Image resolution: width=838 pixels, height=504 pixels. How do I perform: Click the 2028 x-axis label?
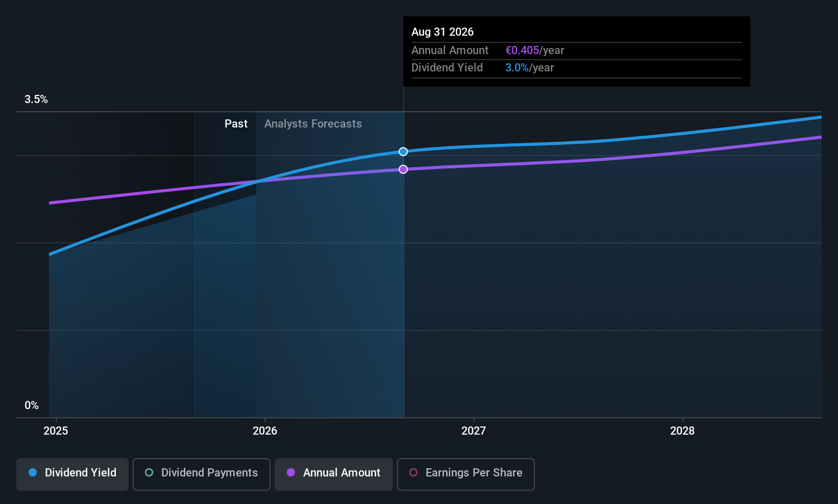click(682, 431)
